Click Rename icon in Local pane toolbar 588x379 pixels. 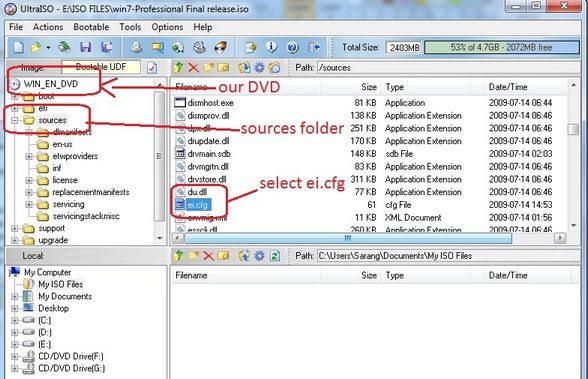coord(223,256)
